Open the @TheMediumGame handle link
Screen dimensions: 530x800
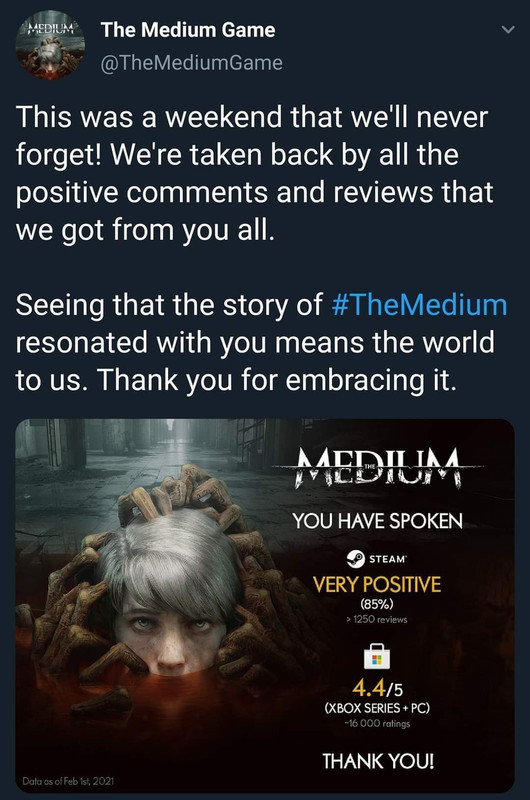tap(191, 63)
